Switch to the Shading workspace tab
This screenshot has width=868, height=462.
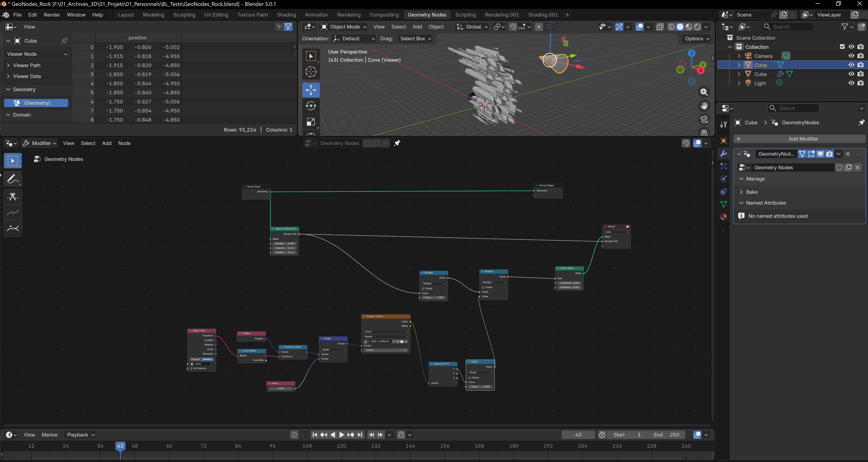(x=286, y=15)
